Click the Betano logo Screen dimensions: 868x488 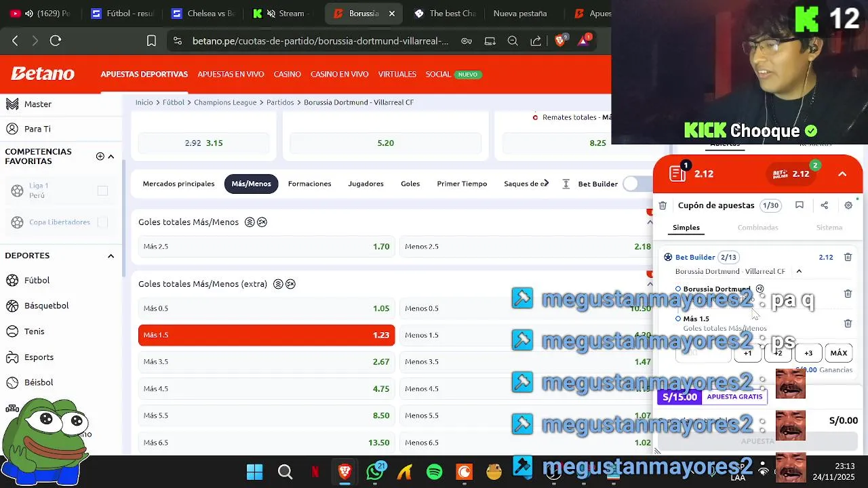[42, 74]
